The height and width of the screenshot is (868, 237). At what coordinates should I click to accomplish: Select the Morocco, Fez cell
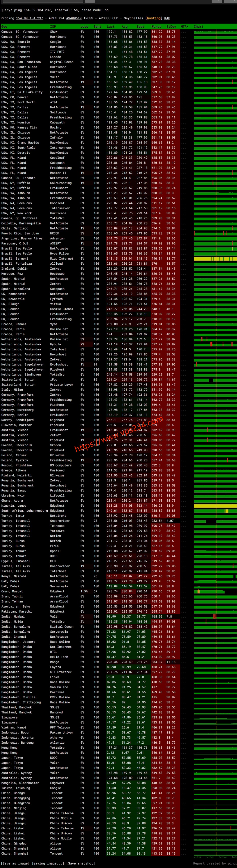tap(12, 274)
